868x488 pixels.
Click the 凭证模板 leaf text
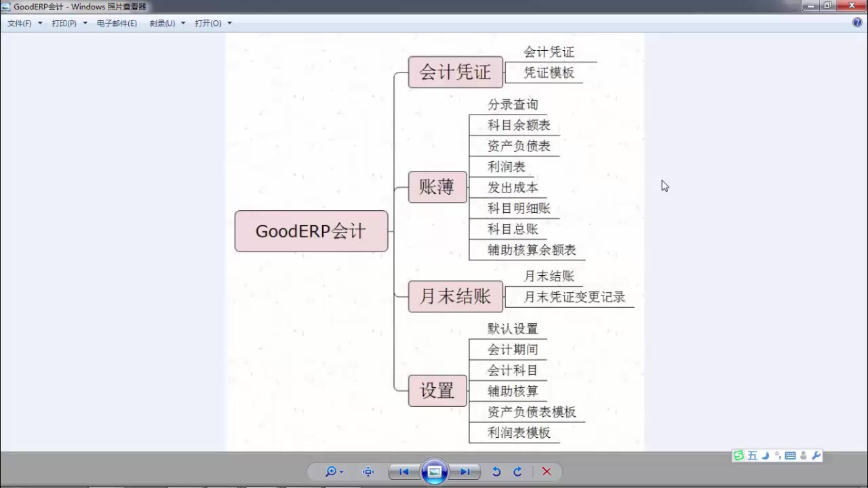coord(549,73)
